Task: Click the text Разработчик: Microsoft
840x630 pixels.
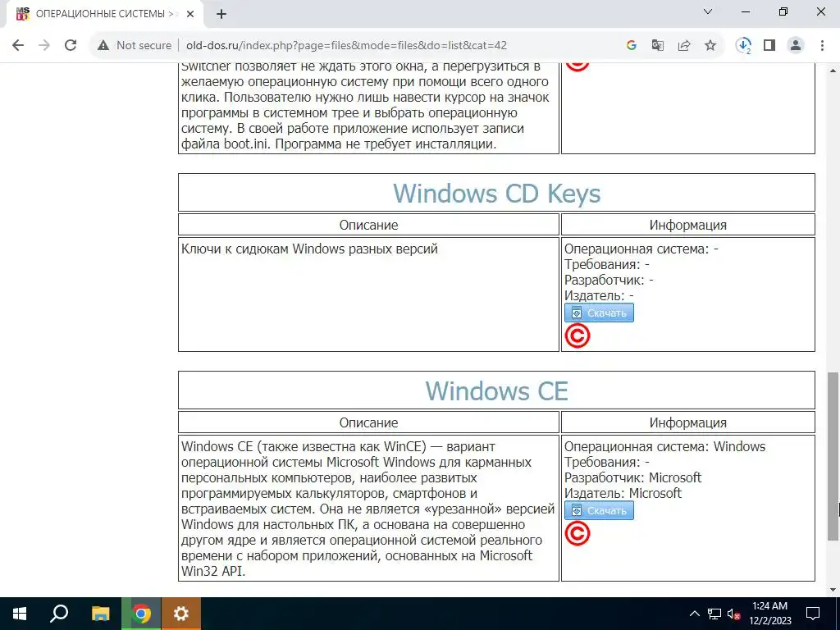Action: tap(632, 477)
